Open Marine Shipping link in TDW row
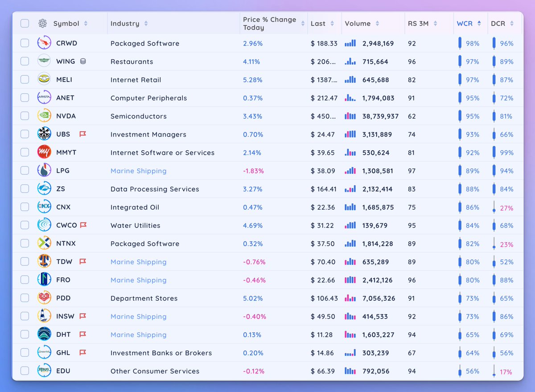The width and height of the screenshot is (535, 392). pos(138,262)
